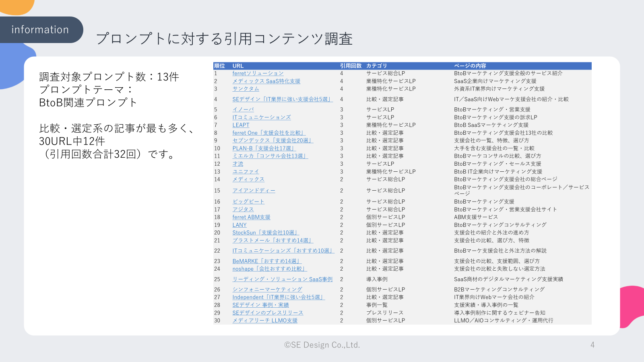Open セブンデックス「支援会社20選」 link
Viewport: 644px width, 362px height.
click(272, 140)
